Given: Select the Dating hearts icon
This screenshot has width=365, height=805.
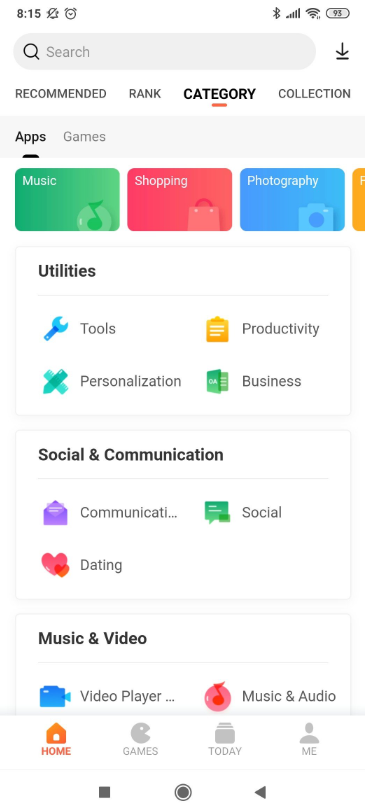Looking at the screenshot, I should [55, 565].
